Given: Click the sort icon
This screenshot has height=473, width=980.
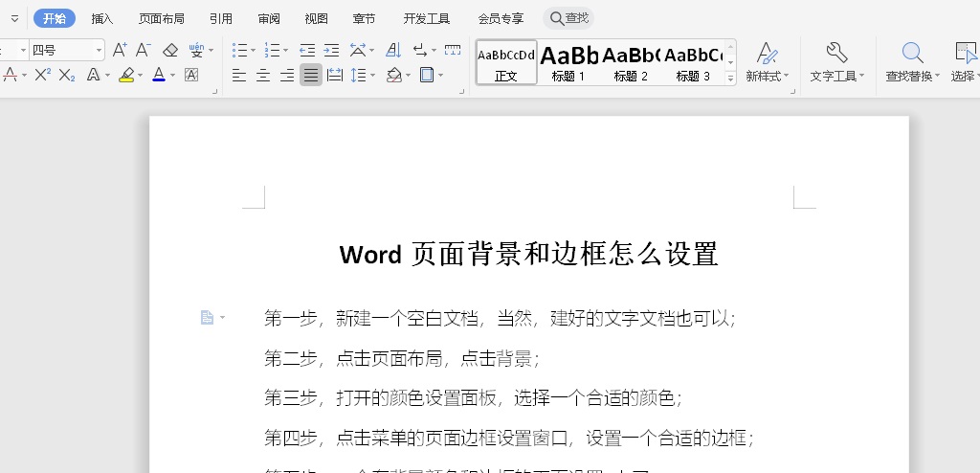Looking at the screenshot, I should [x=392, y=50].
